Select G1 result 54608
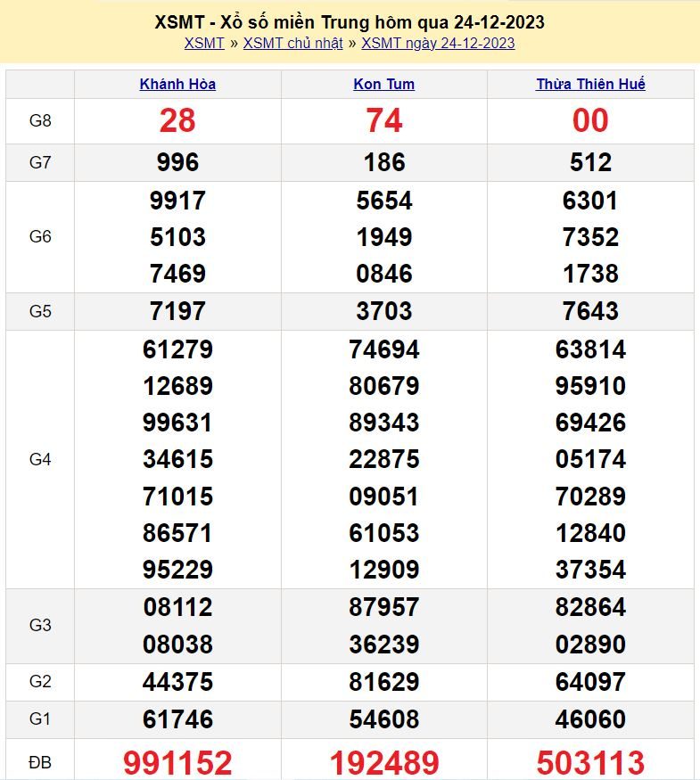This screenshot has width=700, height=780. click(383, 719)
